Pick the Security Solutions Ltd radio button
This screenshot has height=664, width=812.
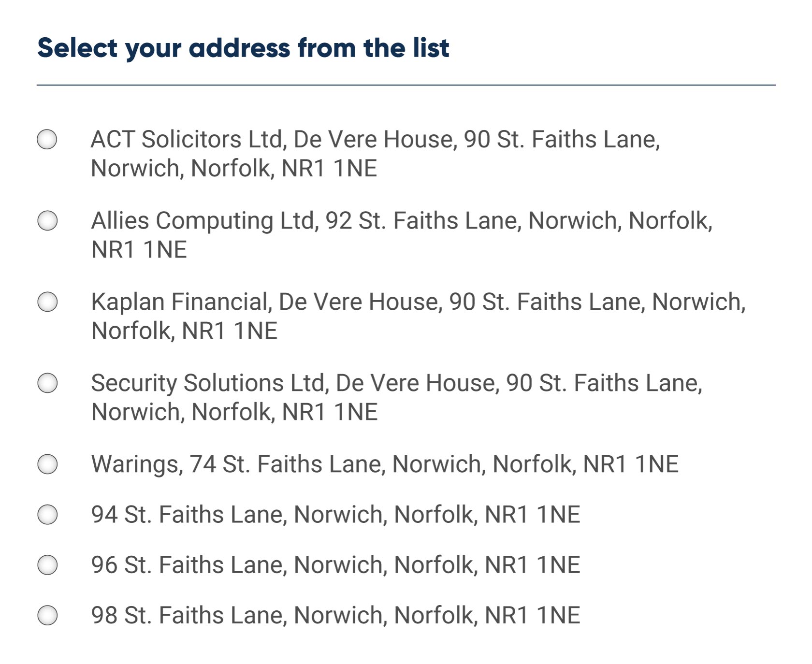pos(47,383)
